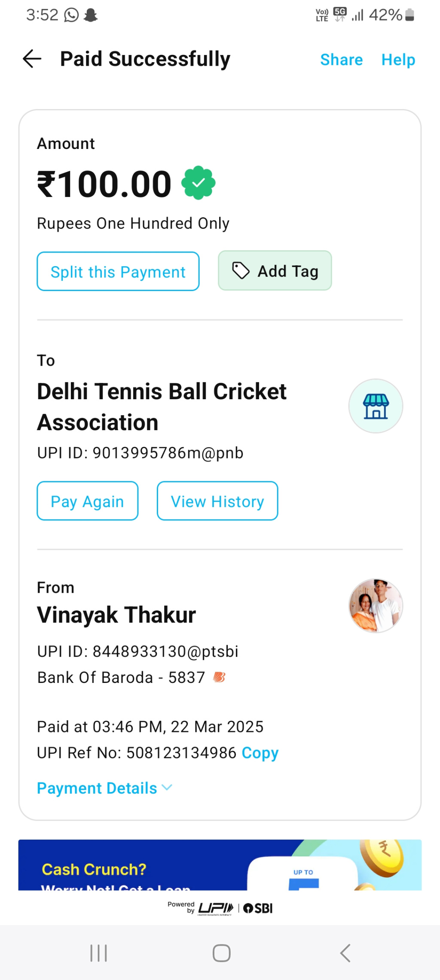This screenshot has width=440, height=980.
Task: Open View History for this payee
Action: tap(217, 501)
